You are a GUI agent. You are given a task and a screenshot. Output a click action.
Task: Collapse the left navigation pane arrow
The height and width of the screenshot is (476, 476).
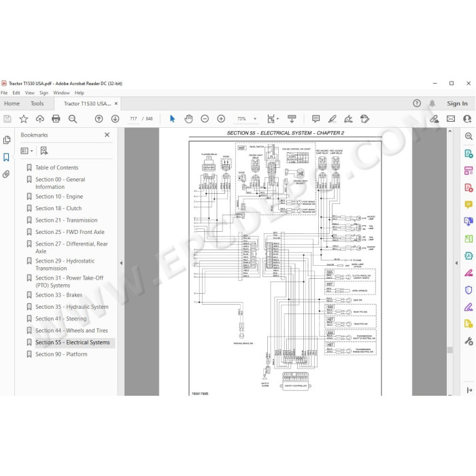point(121,263)
